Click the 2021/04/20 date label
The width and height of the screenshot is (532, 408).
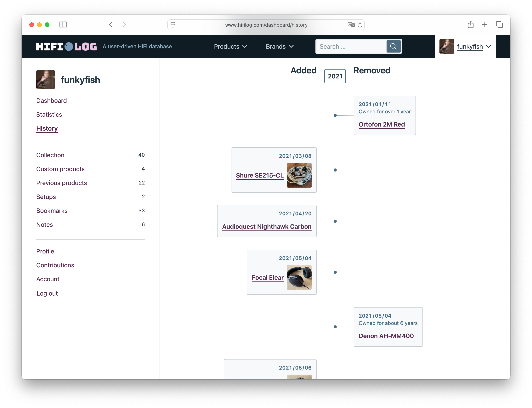[x=295, y=213]
